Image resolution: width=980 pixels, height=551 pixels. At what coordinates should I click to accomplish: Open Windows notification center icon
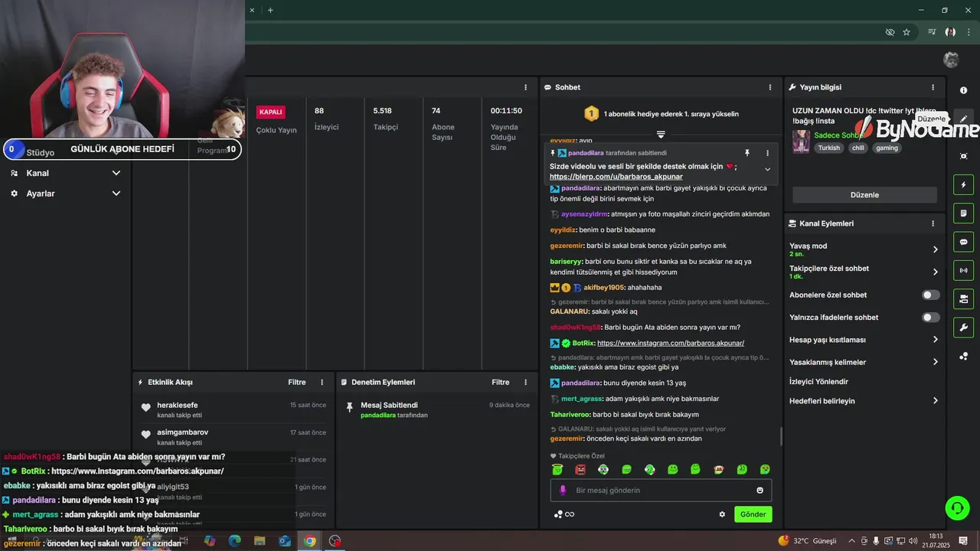point(963,541)
